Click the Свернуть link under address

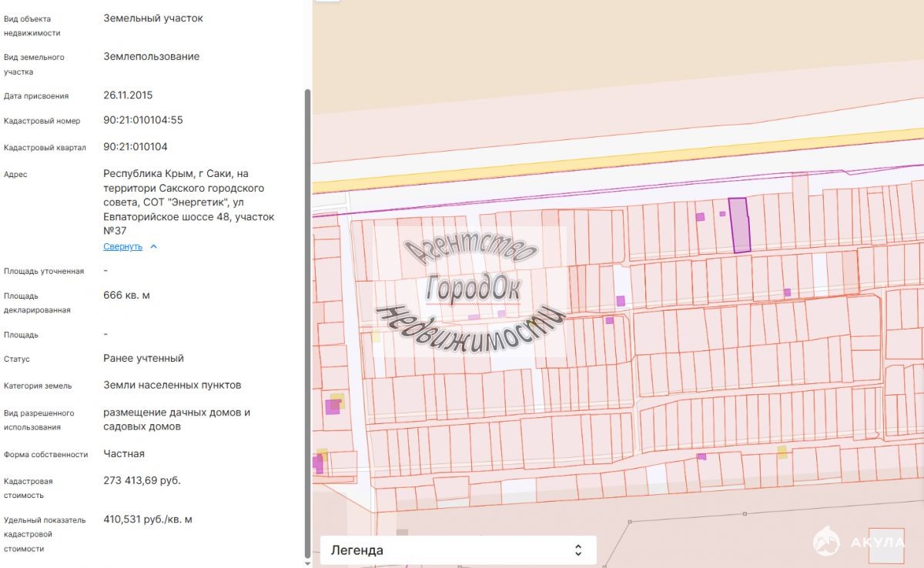pyautogui.click(x=122, y=246)
